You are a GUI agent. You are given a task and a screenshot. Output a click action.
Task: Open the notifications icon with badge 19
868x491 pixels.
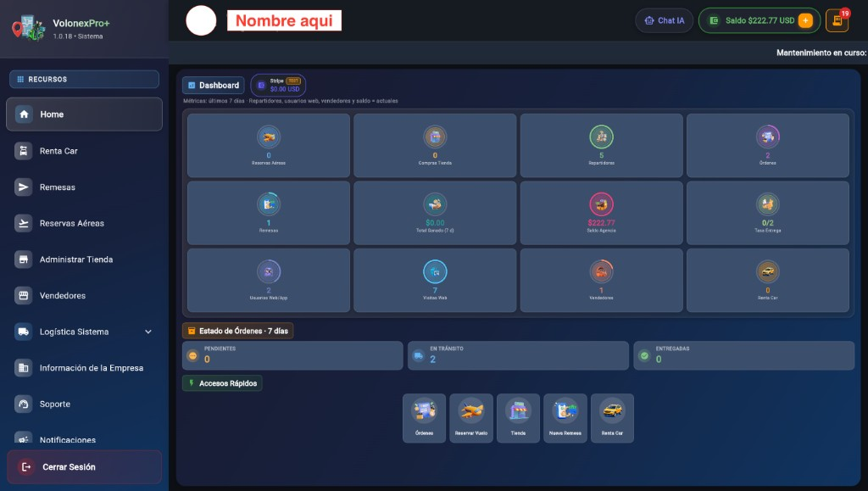[837, 20]
